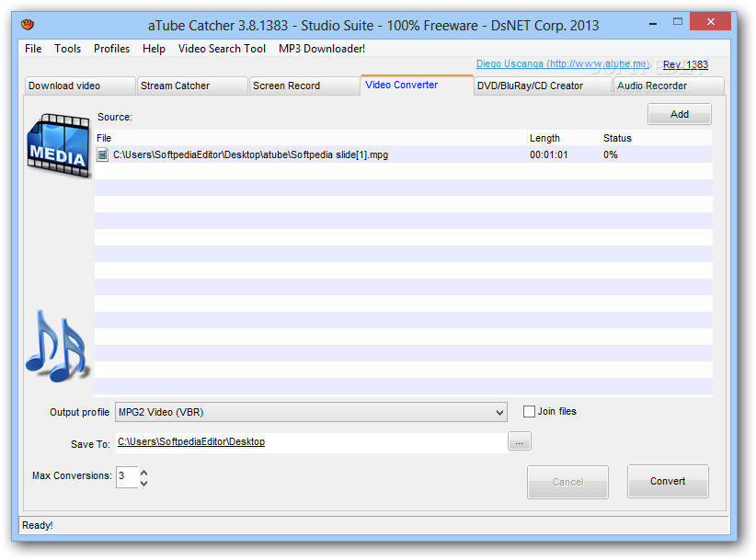This screenshot has height=560, width=756.
Task: Maximize the aTube Catcher window
Action: 678,21
